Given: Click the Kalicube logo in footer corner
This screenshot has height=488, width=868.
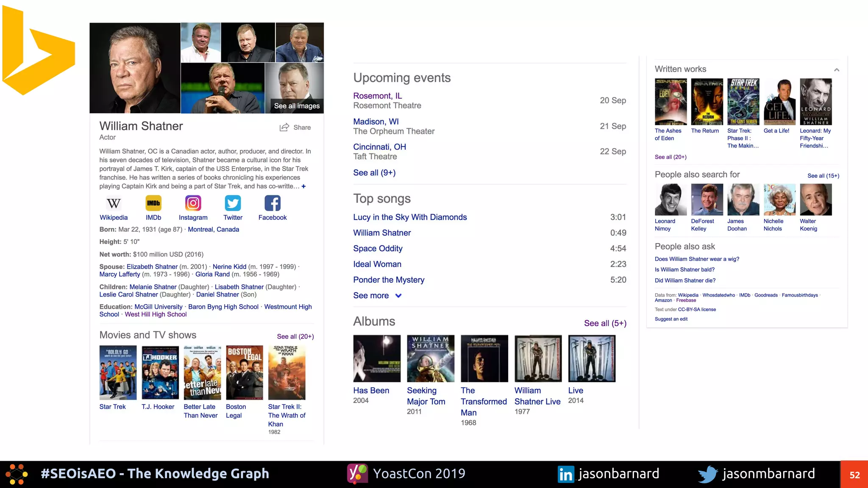Looking at the screenshot, I should point(17,474).
